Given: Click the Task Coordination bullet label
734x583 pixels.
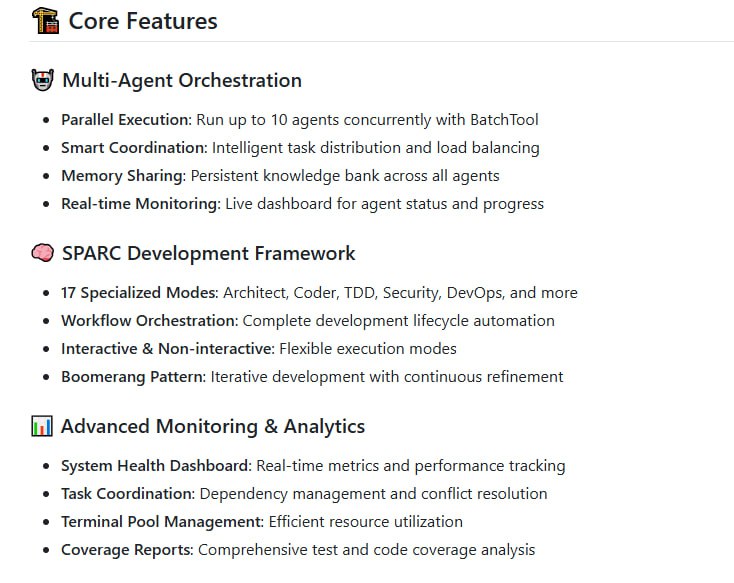Looking at the screenshot, I should (127, 494).
